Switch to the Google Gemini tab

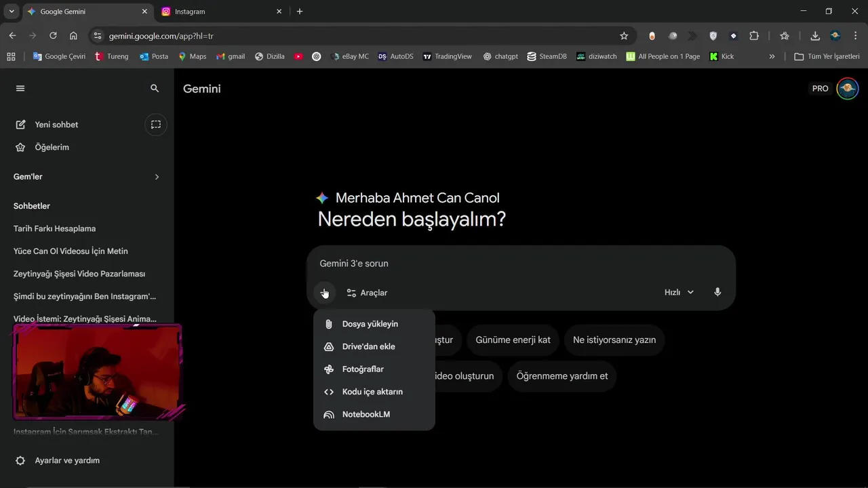tap(87, 12)
